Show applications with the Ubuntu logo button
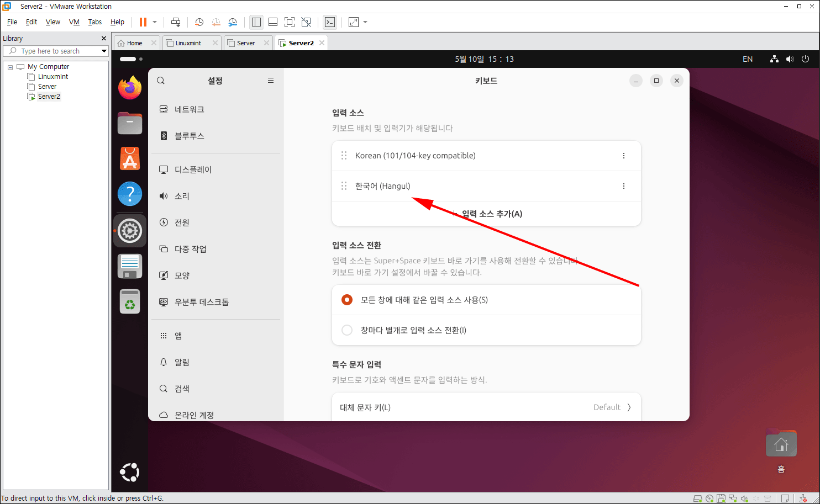The height and width of the screenshot is (504, 820). [130, 473]
